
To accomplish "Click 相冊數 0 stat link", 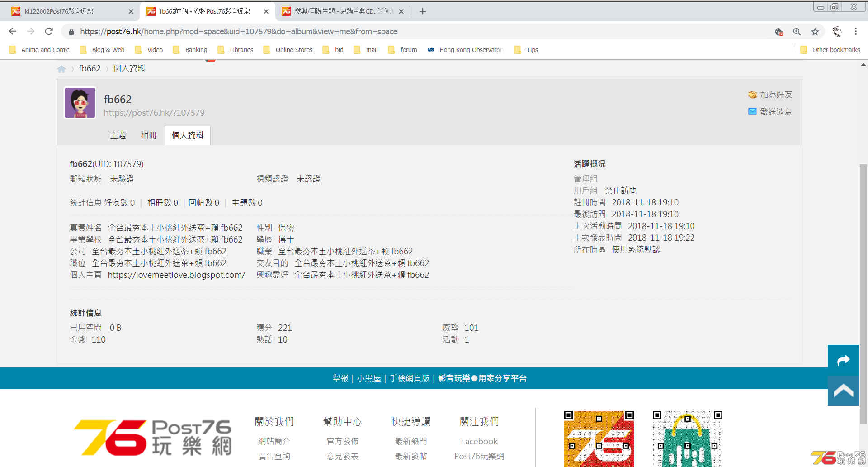I will coord(163,203).
